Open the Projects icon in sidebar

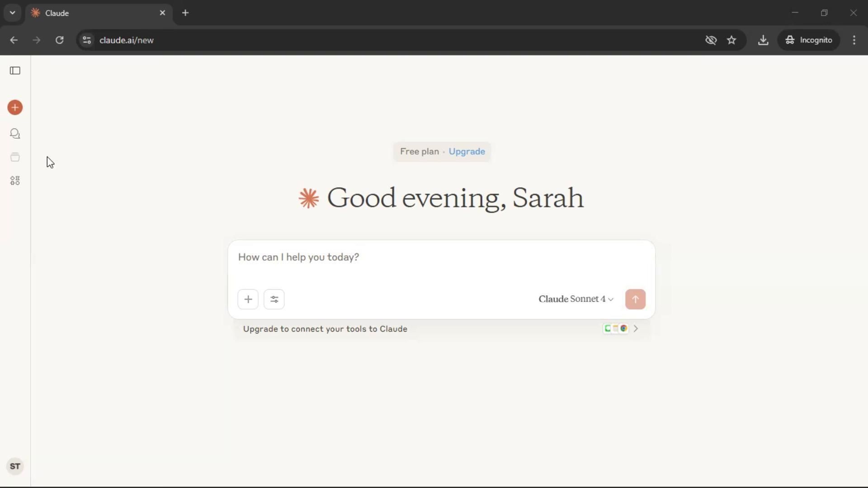tap(15, 157)
